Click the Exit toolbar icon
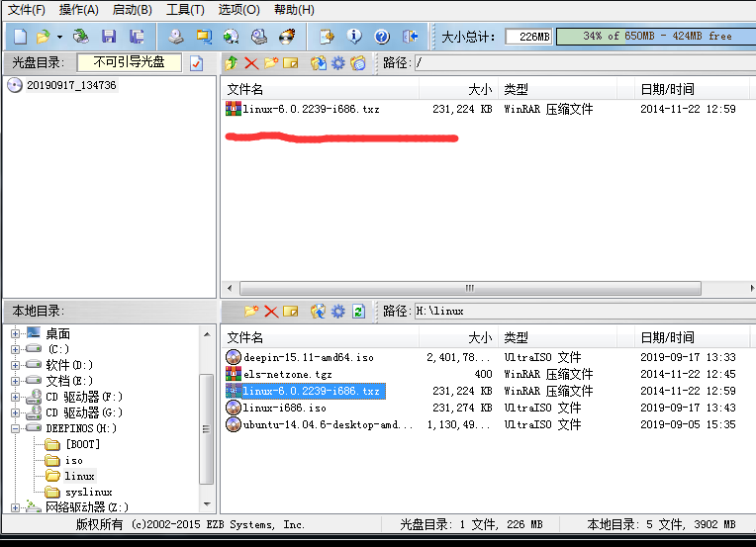 (410, 37)
